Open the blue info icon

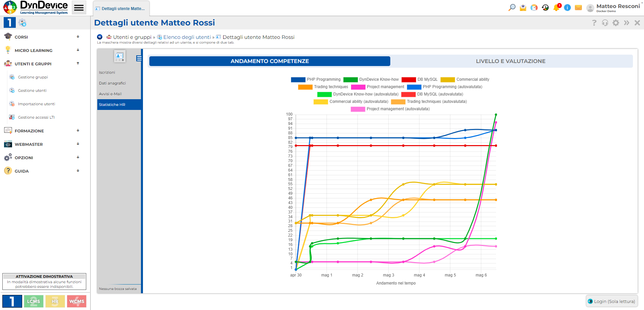567,7
